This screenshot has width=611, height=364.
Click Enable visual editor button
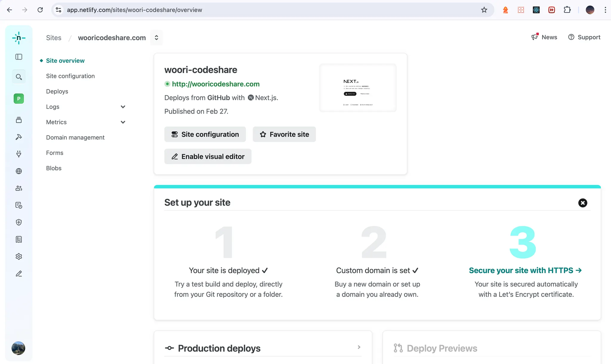coord(208,157)
